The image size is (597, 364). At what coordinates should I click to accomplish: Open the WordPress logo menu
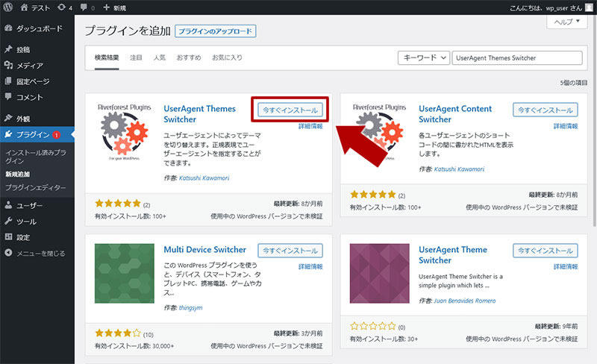(x=8, y=7)
